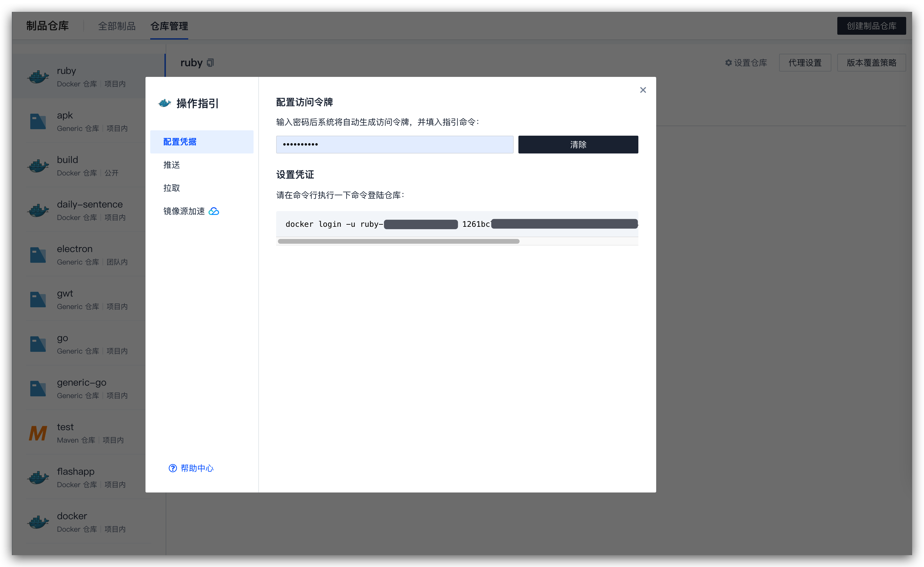Switch to the 仓库管理 tab

click(169, 26)
